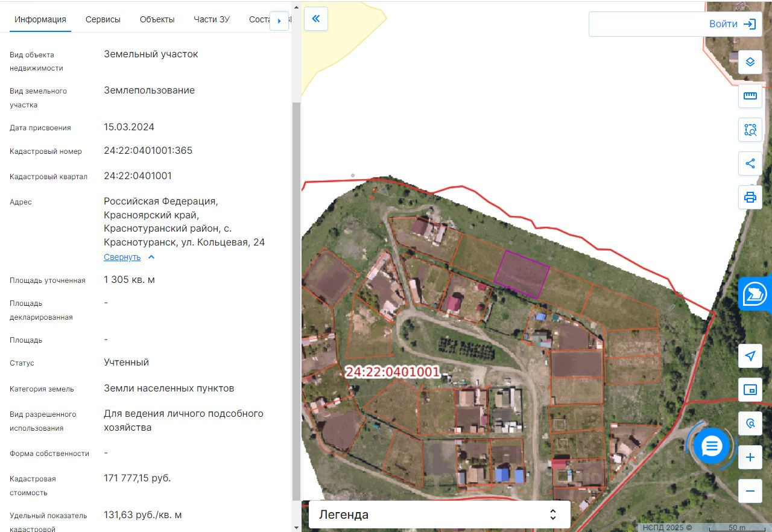
Task: Switch to the Информация tab
Action: pos(40,19)
